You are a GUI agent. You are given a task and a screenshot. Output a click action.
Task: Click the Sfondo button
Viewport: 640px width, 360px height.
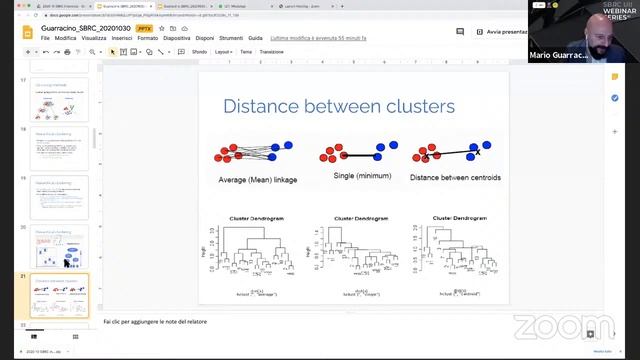[x=200, y=52]
